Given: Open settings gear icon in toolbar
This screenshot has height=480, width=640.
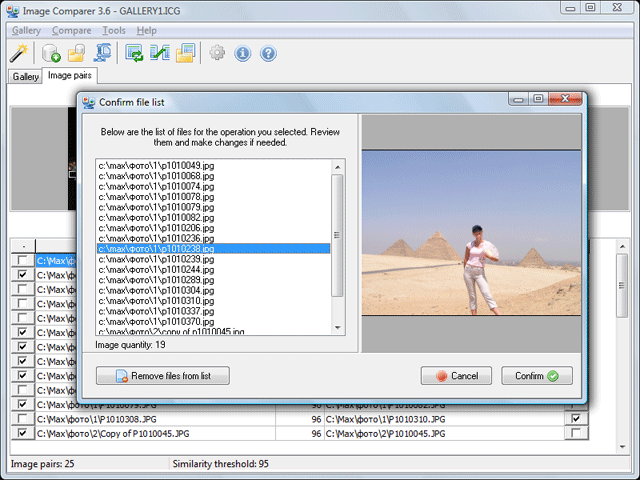Looking at the screenshot, I should pos(217,53).
